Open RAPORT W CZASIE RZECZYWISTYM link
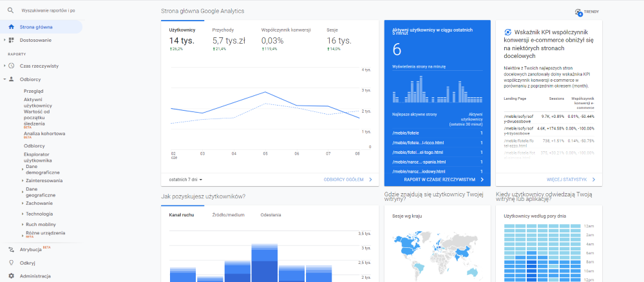Screen dimensions: 644x282 [439, 180]
